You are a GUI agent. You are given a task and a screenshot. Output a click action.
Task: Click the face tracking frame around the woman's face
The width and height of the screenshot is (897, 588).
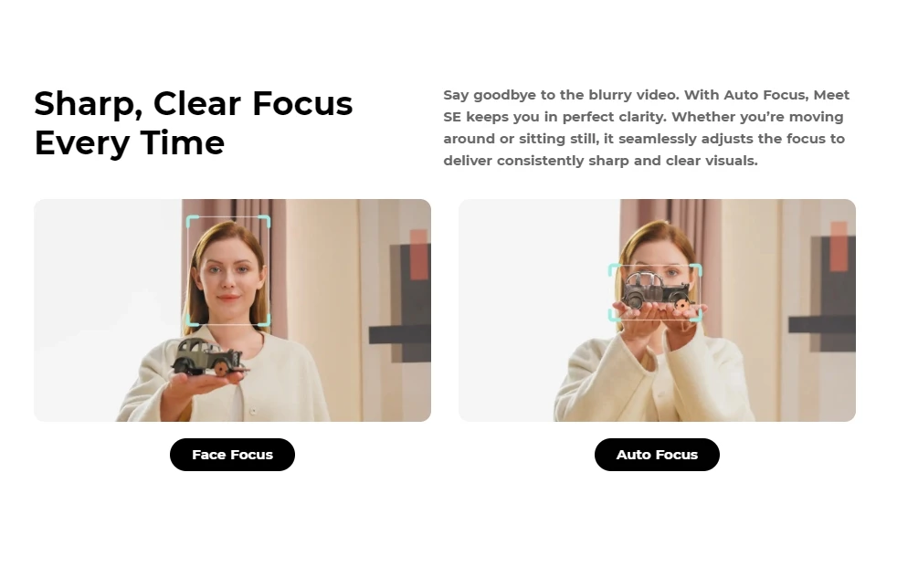(x=228, y=270)
